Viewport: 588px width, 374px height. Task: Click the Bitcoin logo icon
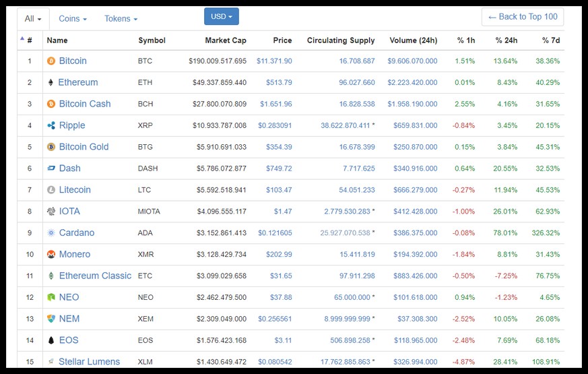[x=51, y=61]
